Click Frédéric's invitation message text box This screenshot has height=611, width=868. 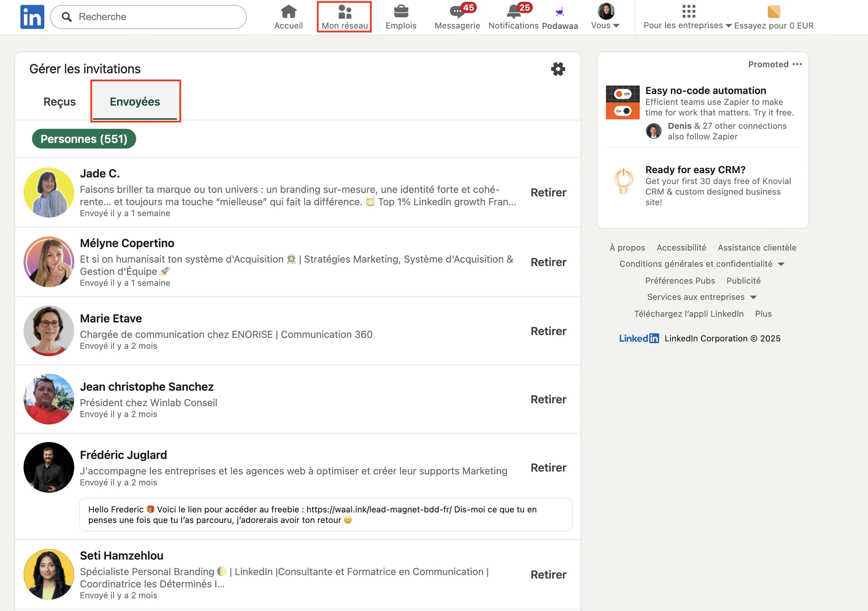(x=325, y=515)
